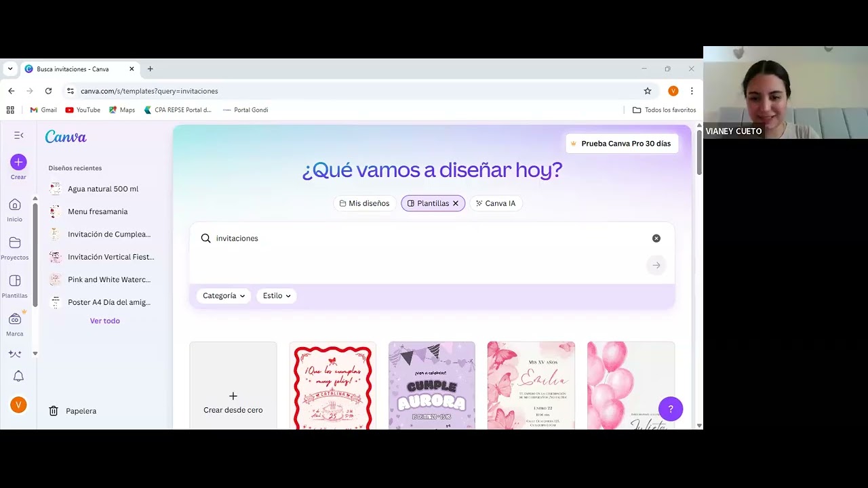Viewport: 868px width, 488px height.
Task: Click the Ver todo link
Action: (105, 321)
